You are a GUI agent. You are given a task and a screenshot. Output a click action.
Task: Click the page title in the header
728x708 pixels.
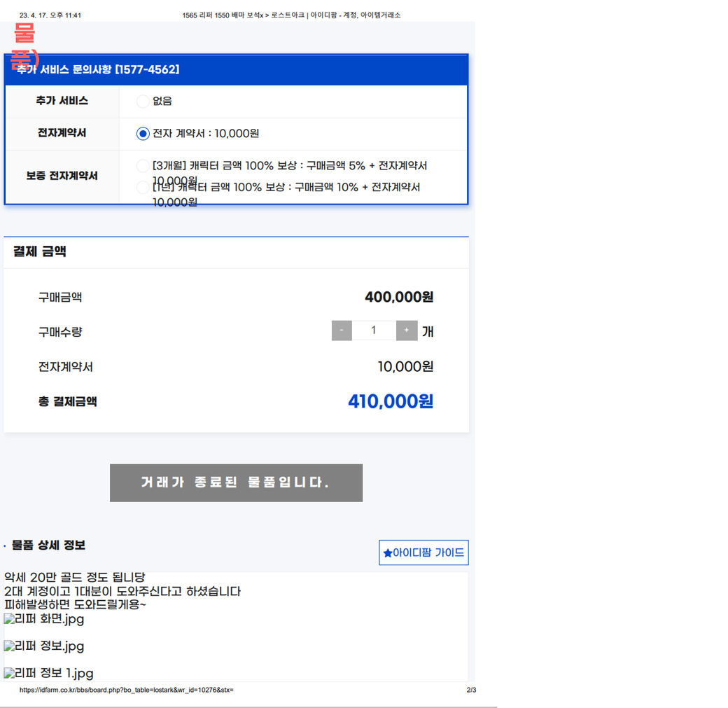click(291, 15)
